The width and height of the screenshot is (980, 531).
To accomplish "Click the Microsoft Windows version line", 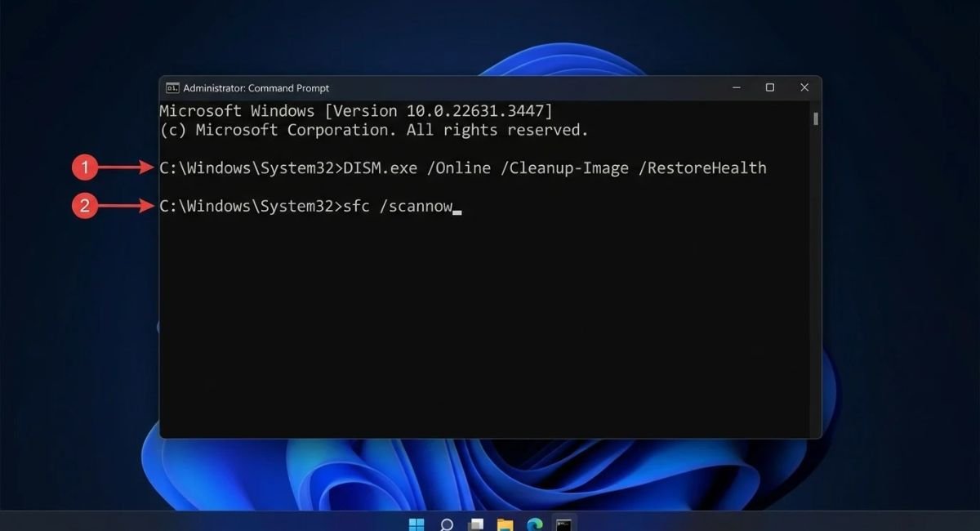I will click(356, 111).
